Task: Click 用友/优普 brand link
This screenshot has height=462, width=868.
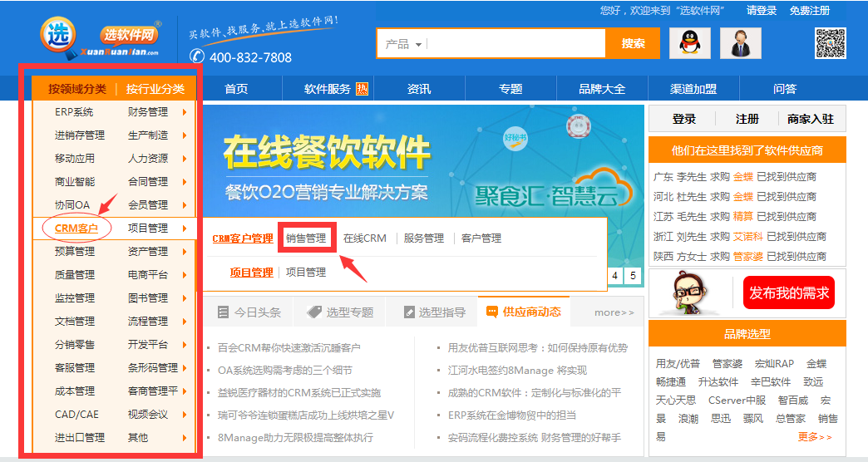Action: 678,363
